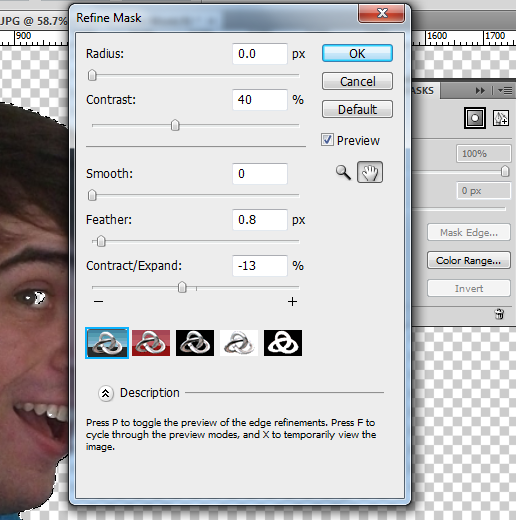Screen dimensions: 516x520
Task: Open the Color Range dialog
Action: [469, 260]
